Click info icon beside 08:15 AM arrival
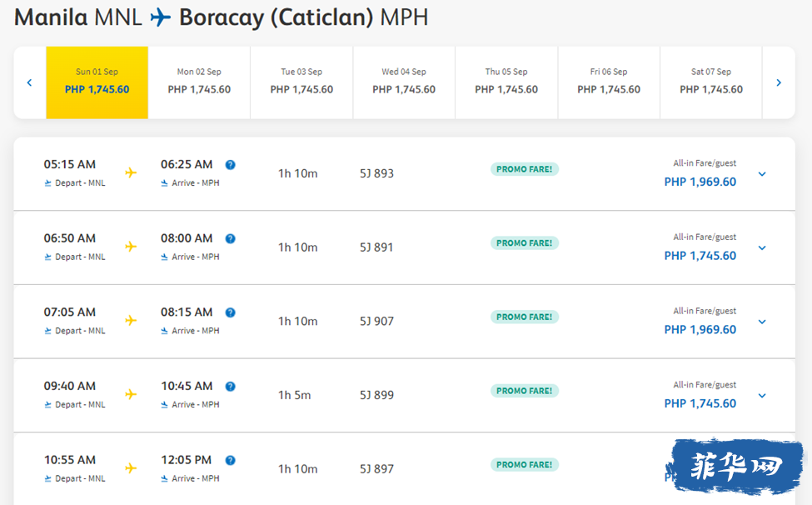The image size is (812, 505). (231, 312)
